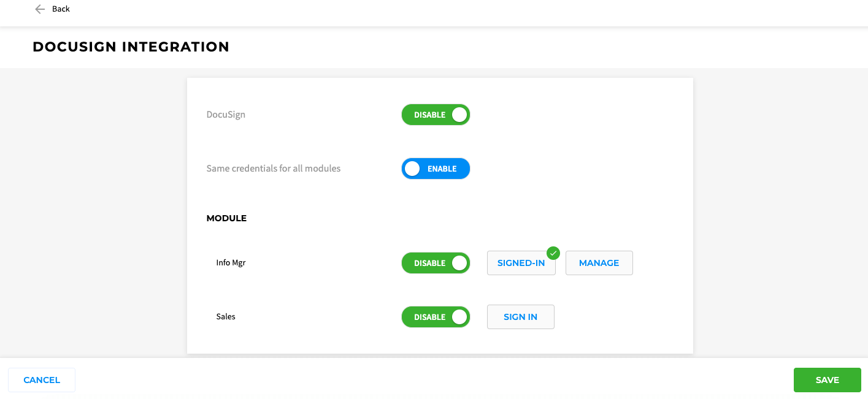The height and width of the screenshot is (399, 868).
Task: Save the DocuSign integration settings
Action: pyautogui.click(x=828, y=380)
